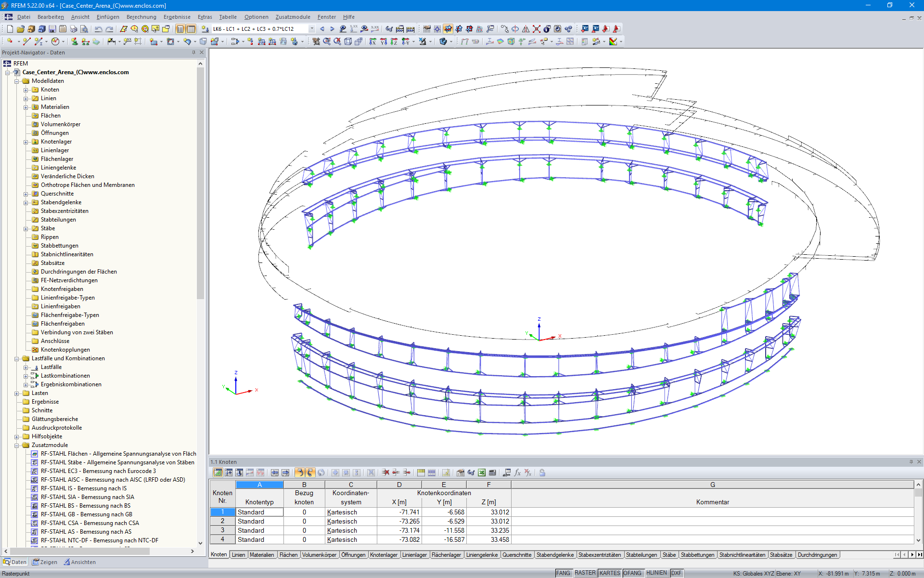The image size is (924, 578).
Task: Expand the Stäbe tree node
Action: [26, 229]
